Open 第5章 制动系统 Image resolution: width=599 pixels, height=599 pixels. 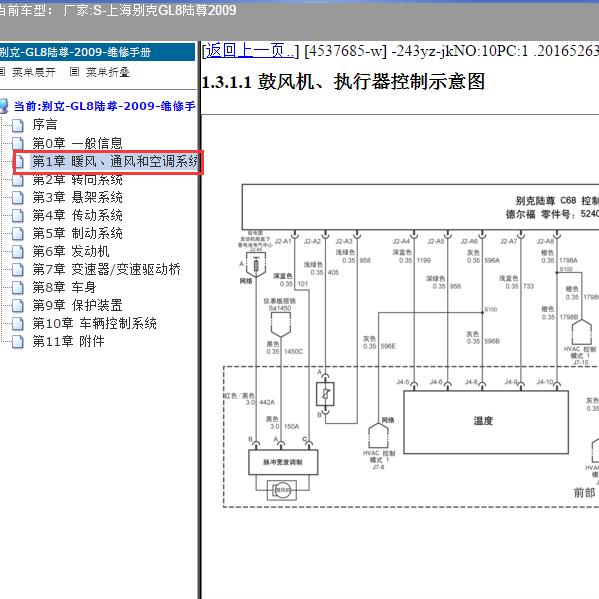click(77, 233)
